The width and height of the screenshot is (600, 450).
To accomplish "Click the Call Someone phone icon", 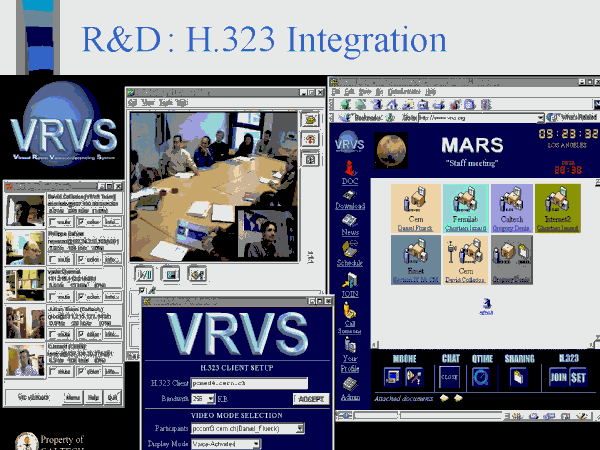I will (x=349, y=310).
